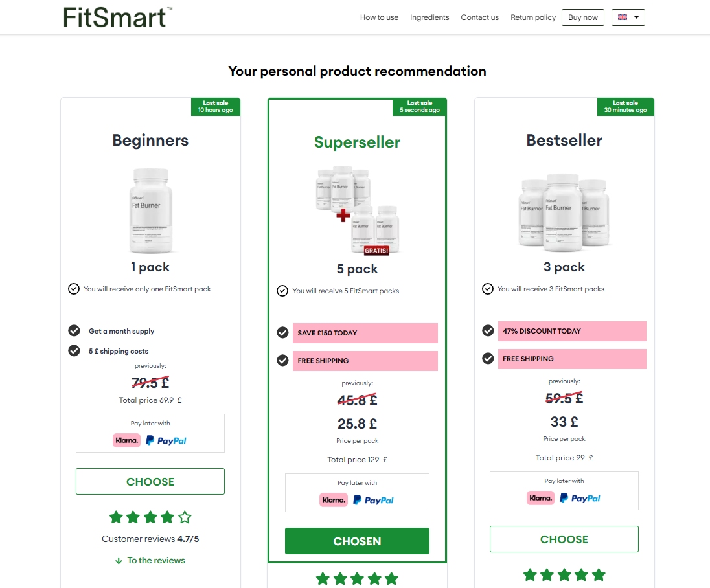Click PayPal logo in Superseller card

click(374, 500)
